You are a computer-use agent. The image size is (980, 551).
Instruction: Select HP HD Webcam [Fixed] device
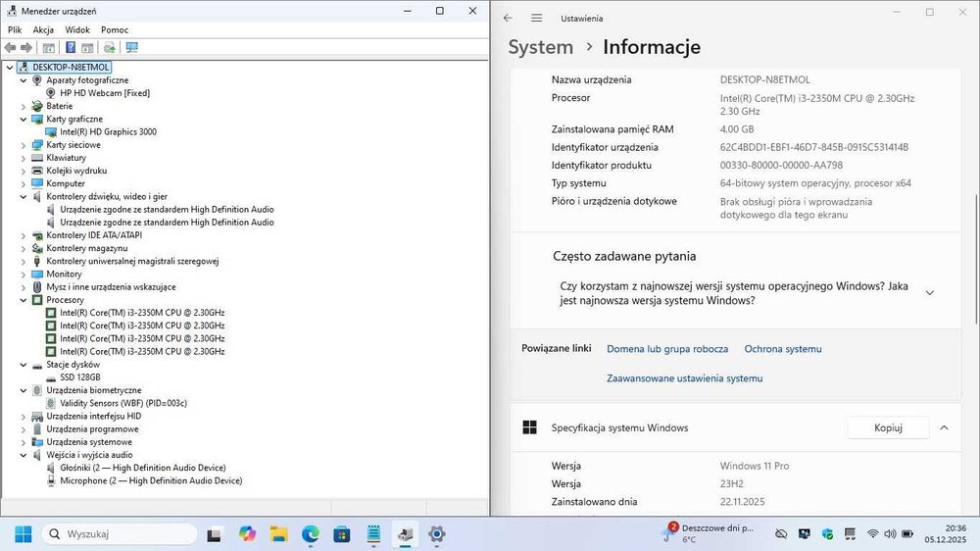point(105,93)
